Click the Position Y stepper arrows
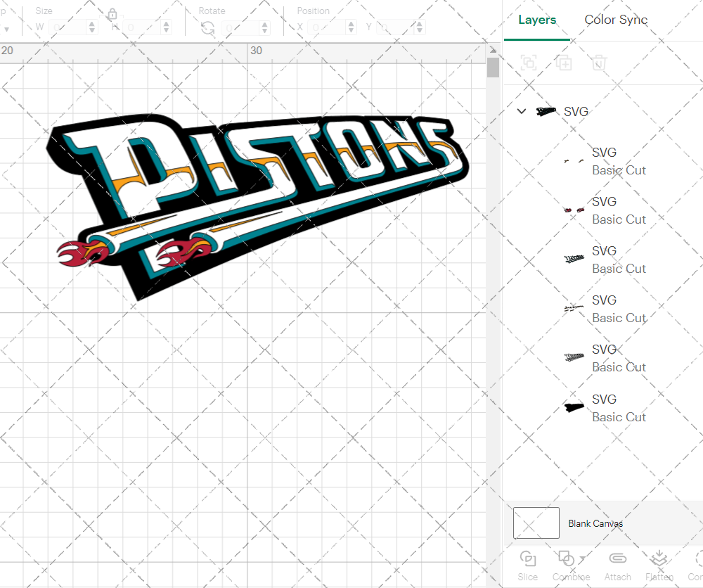 [x=419, y=27]
